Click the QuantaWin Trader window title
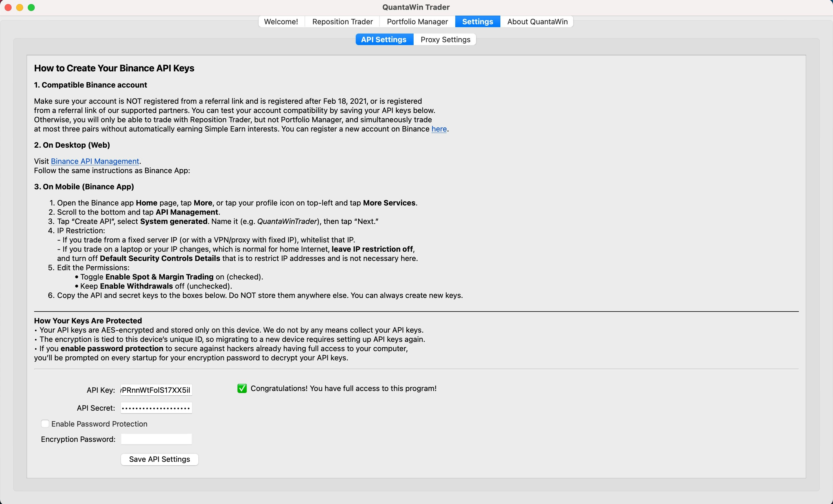The image size is (833, 504). coord(416,7)
